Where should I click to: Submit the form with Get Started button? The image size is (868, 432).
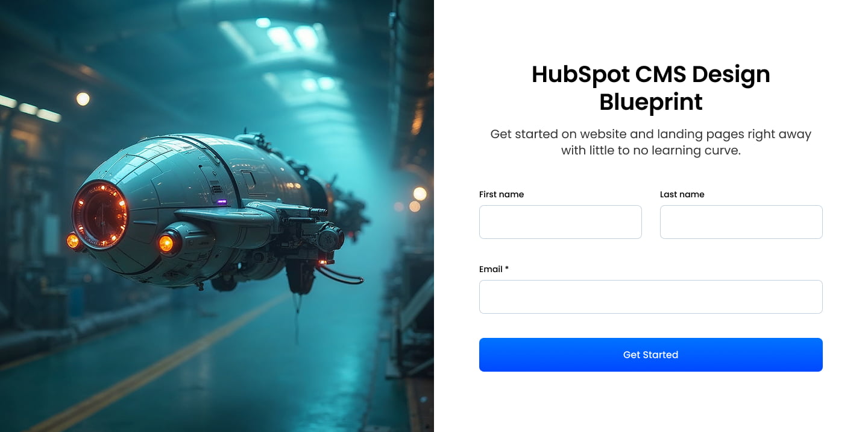point(650,355)
